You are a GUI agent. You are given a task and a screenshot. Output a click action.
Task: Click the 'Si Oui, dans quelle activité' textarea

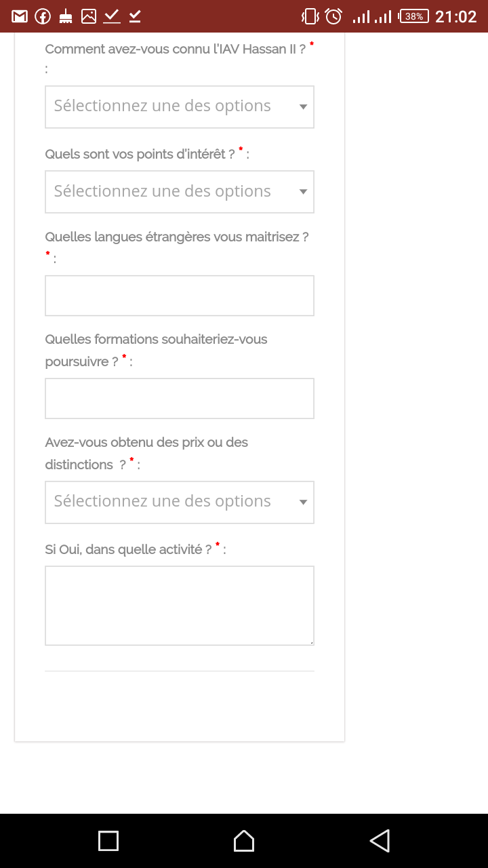(179, 605)
